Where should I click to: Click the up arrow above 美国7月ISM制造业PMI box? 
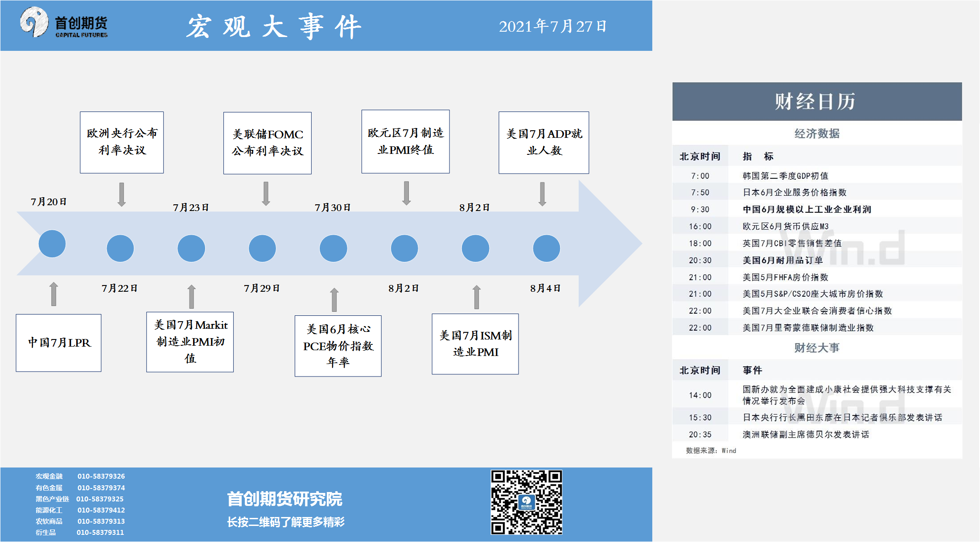[476, 297]
